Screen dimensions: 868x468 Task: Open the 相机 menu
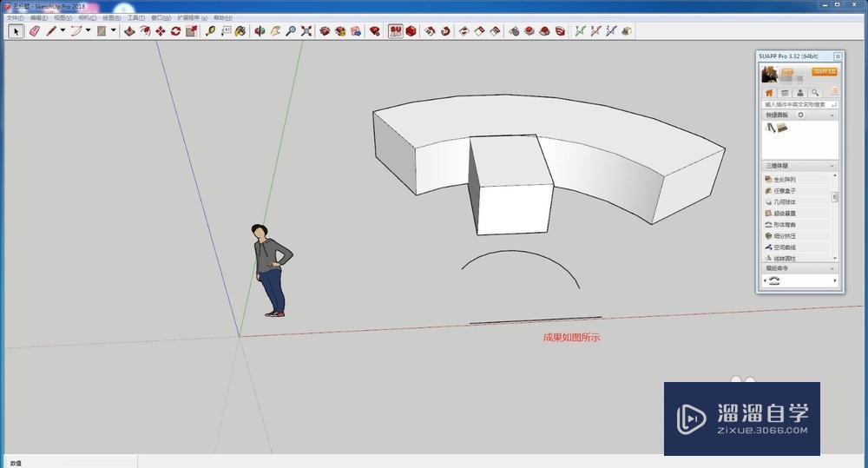88,17
